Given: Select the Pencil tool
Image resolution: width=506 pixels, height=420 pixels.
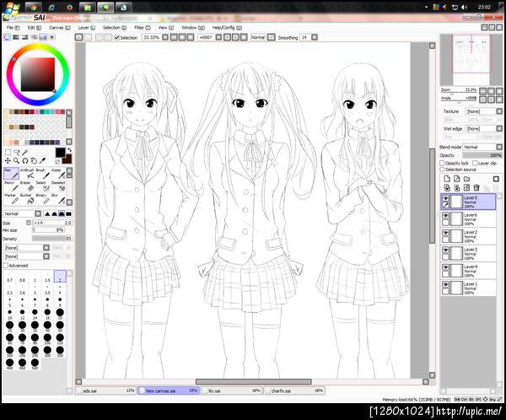Looking at the screenshot, I should [x=11, y=186].
